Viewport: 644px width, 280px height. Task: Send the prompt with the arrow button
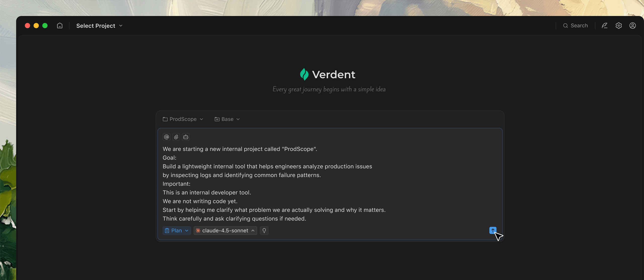tap(493, 230)
